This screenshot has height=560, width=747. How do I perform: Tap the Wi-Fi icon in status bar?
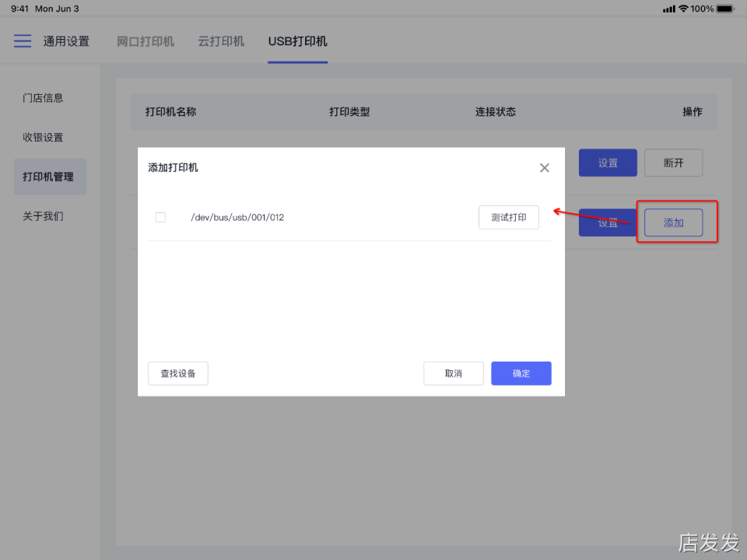(x=684, y=8)
